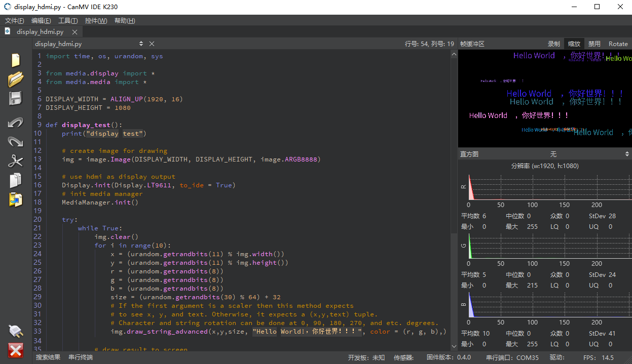
Task: Click the 平均数 6 value in R stats
Action: (473, 216)
